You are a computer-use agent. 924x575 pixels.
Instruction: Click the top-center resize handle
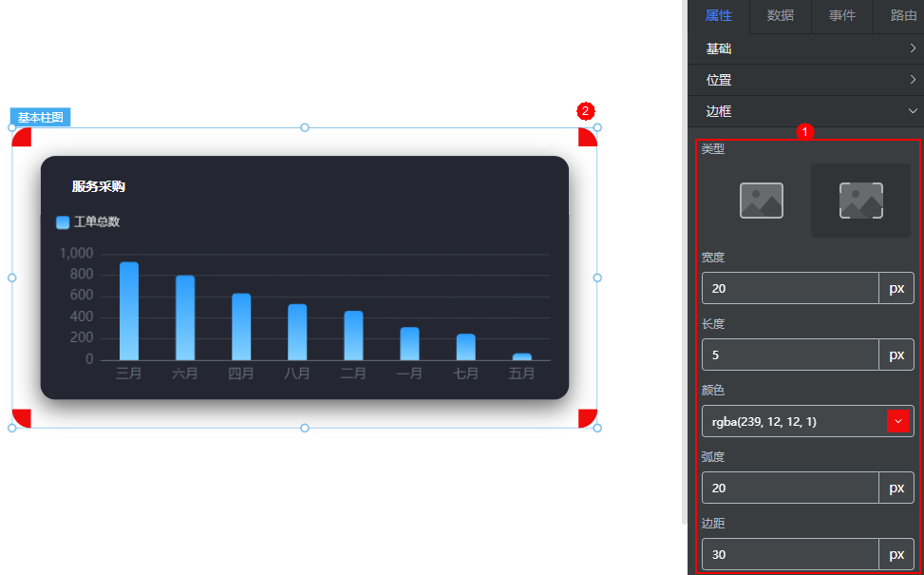[305, 127]
